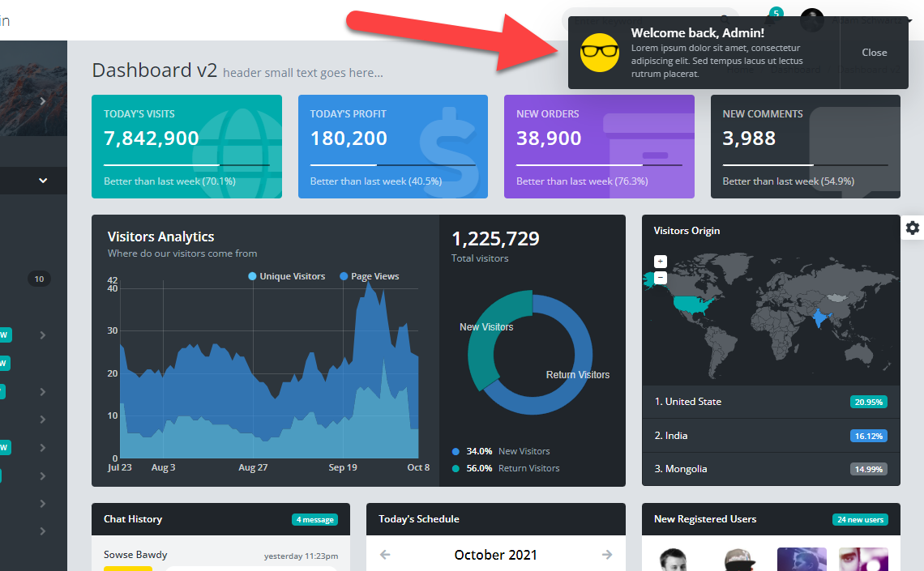924x571 pixels.
Task: Toggle 56.0% Return Visitors donut legend item
Action: pos(506,469)
